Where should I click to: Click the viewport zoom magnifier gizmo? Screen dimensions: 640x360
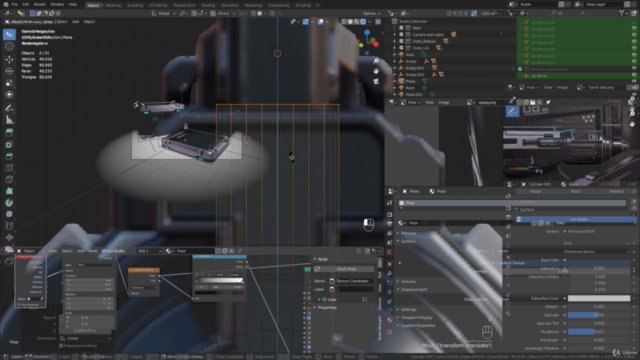click(376, 61)
